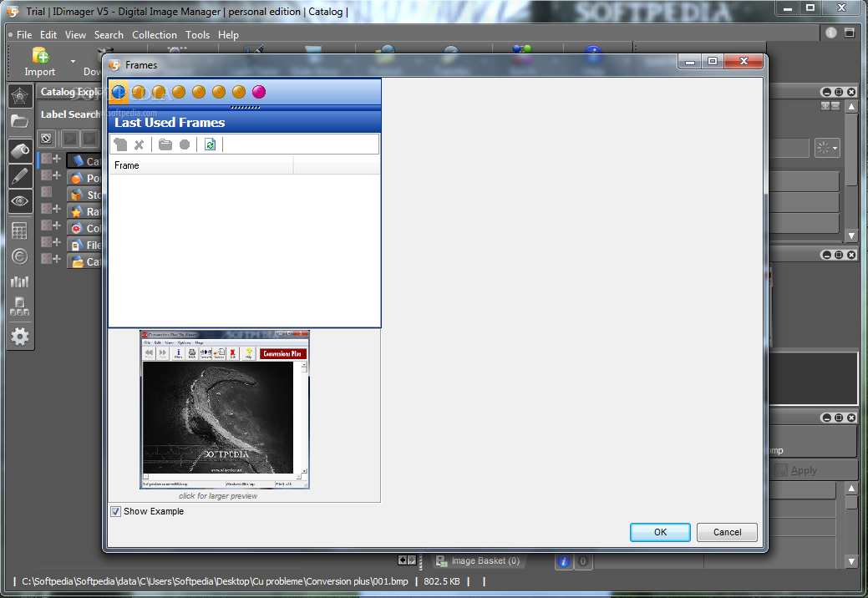The image size is (868, 598).
Task: Open the pentagon web sidebar icon
Action: pyautogui.click(x=20, y=97)
